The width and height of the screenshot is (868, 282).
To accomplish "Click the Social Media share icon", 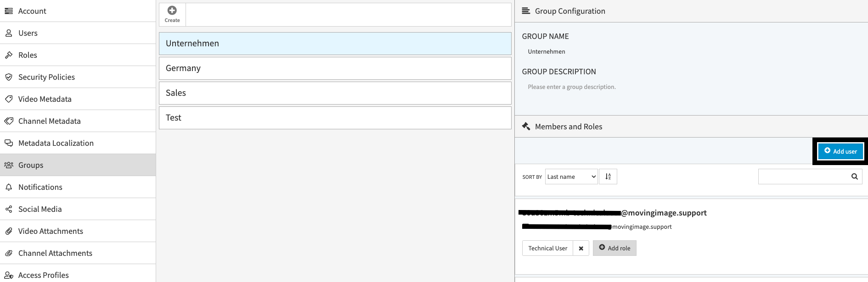I will coord(9,209).
